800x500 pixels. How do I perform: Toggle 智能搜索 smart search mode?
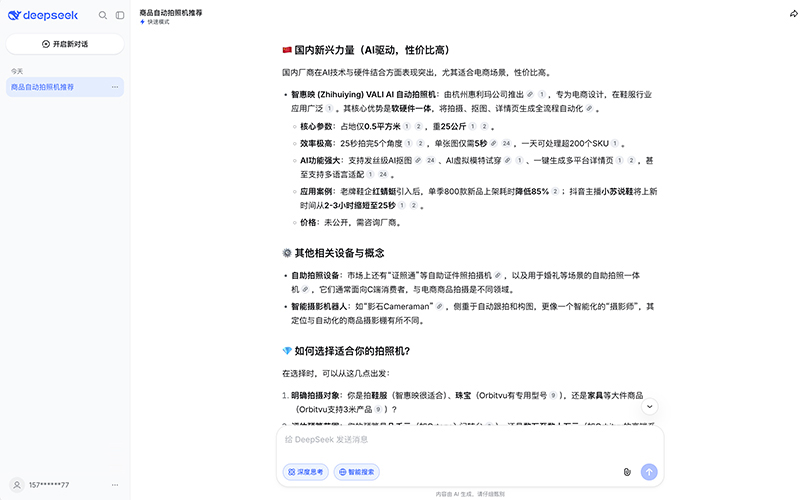[357, 472]
